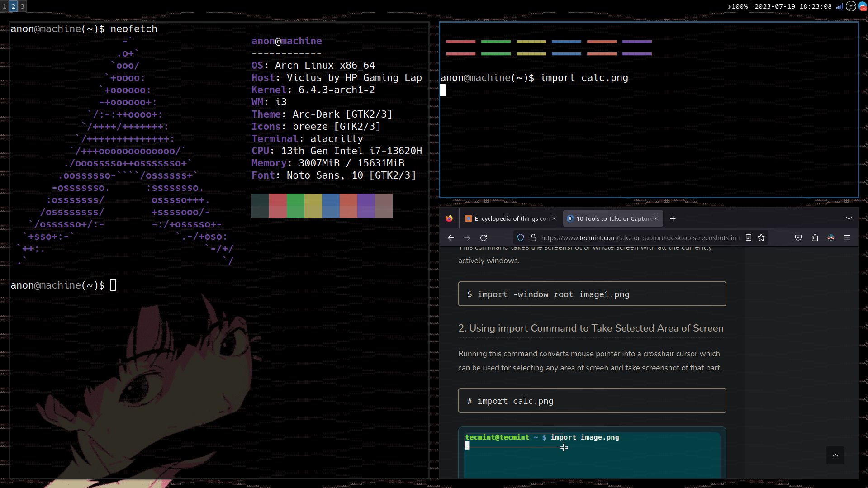868x488 pixels.
Task: Go forward in Firefox history
Action: 467,237
